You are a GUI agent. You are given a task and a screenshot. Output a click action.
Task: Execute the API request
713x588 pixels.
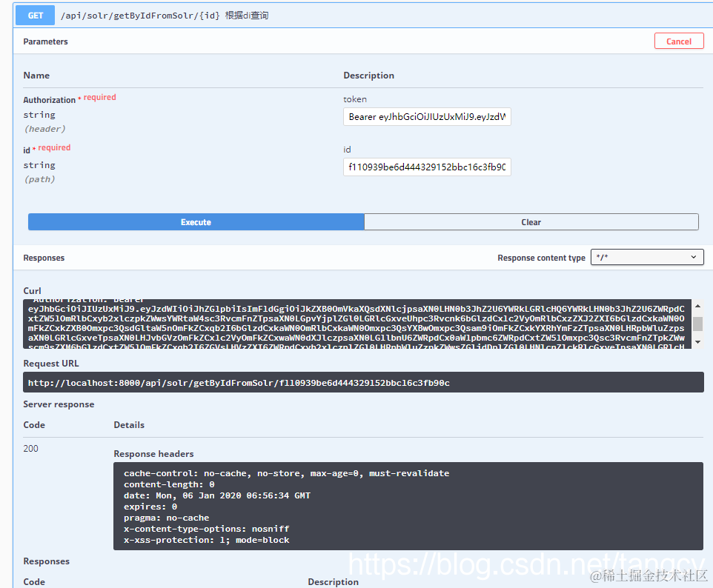tap(196, 222)
